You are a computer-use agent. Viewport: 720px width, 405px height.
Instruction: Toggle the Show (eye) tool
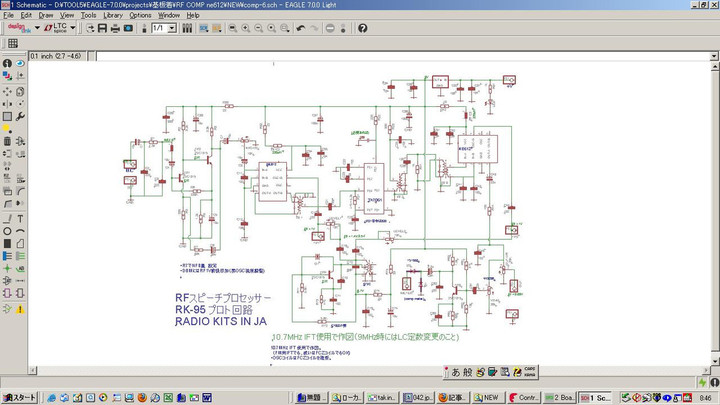(x=21, y=63)
